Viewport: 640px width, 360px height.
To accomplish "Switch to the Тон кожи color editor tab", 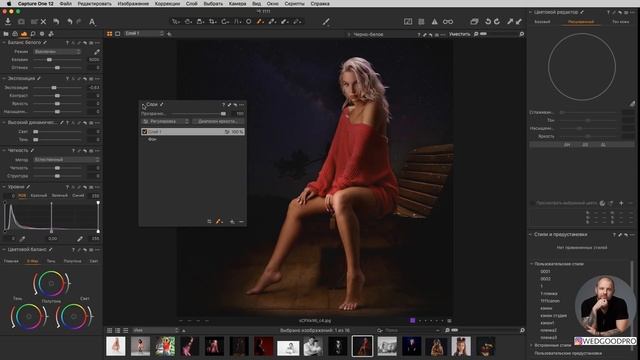I will [x=620, y=22].
